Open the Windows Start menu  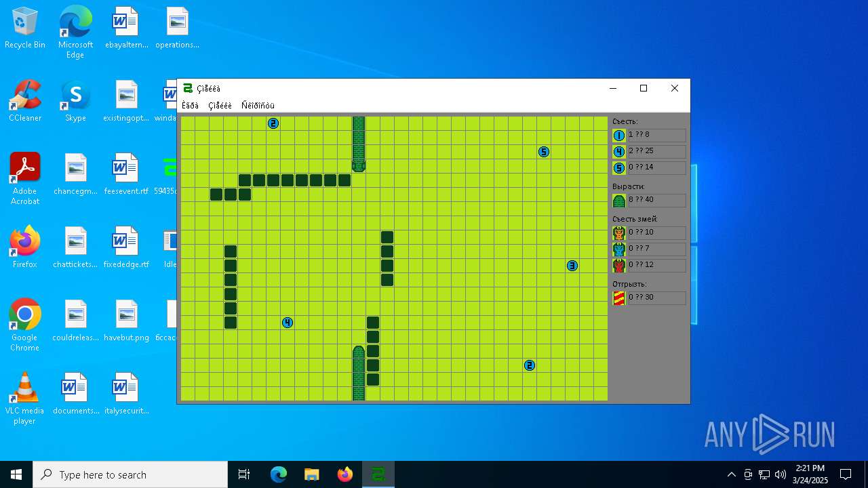click(16, 474)
